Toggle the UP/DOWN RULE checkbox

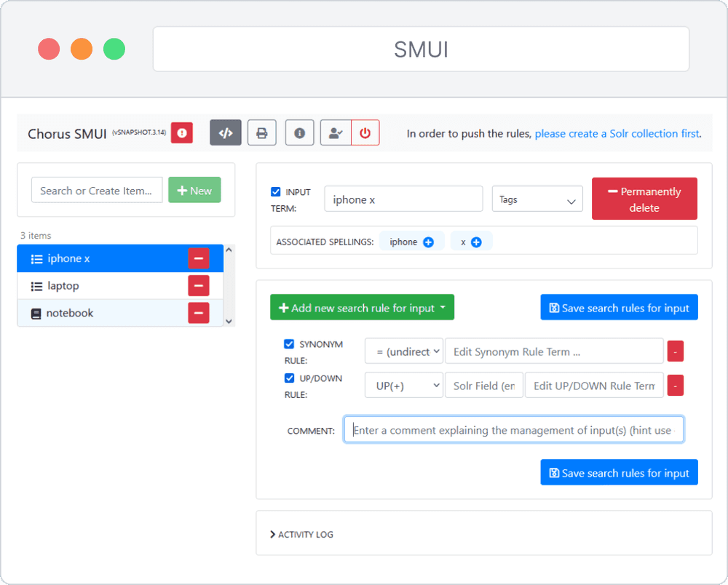click(288, 378)
